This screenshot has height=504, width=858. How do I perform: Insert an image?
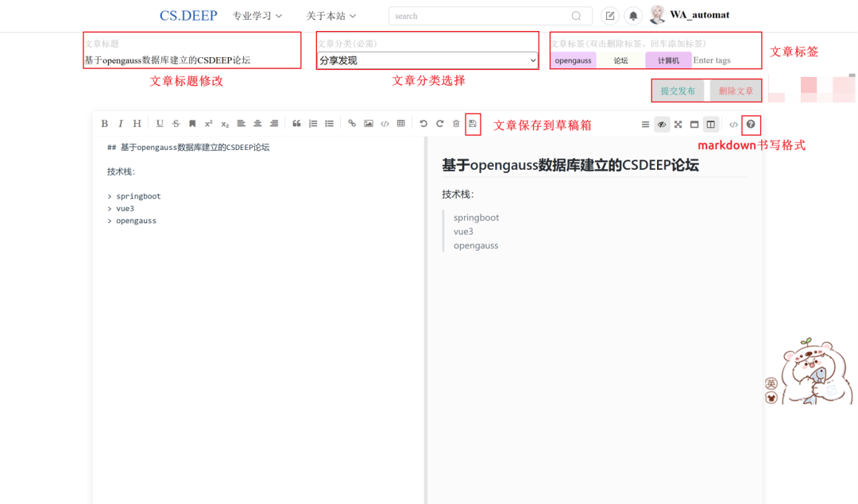tap(369, 124)
